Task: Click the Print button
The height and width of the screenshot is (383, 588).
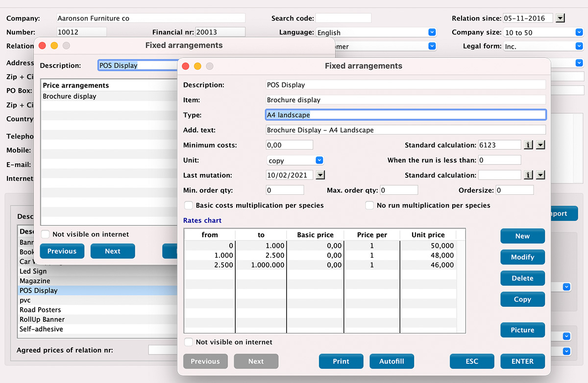Action: pyautogui.click(x=341, y=361)
